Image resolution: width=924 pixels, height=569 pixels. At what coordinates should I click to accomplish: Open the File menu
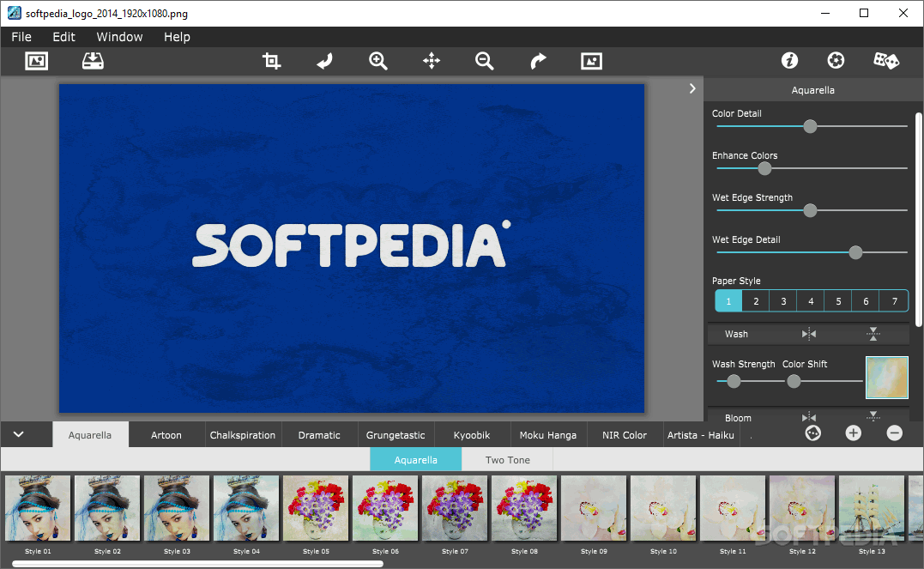(x=21, y=37)
